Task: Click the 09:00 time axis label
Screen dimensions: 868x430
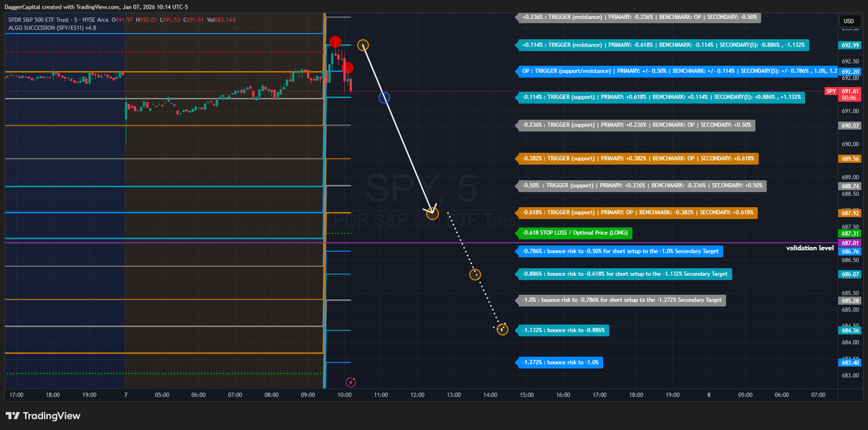Action: [x=308, y=395]
